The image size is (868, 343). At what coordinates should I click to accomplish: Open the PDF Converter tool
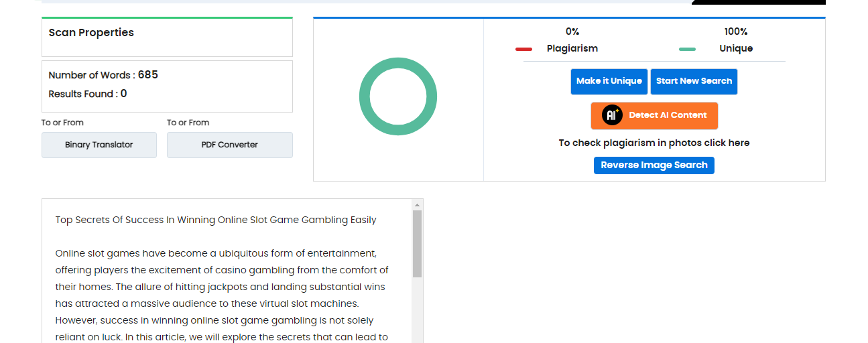point(230,145)
